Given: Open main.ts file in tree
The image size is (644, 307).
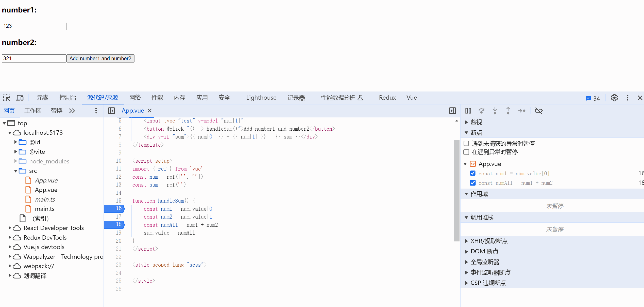Looking at the screenshot, I should click(x=45, y=209).
